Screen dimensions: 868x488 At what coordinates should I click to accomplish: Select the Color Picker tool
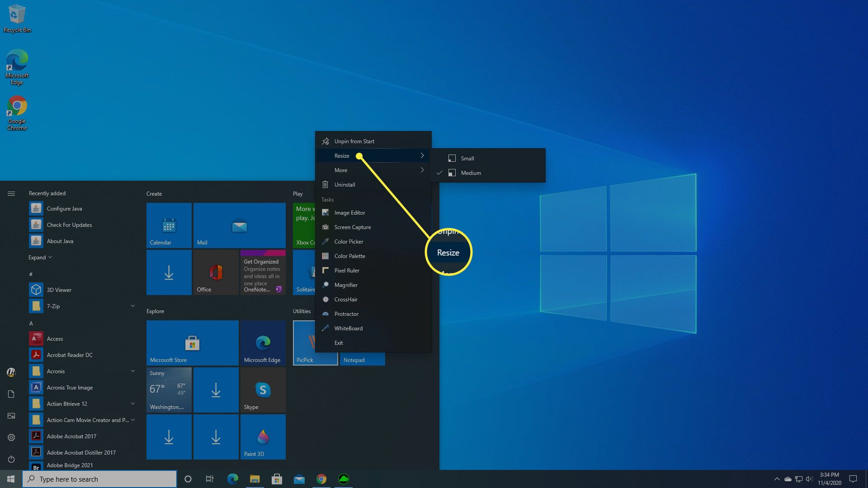pyautogui.click(x=349, y=241)
